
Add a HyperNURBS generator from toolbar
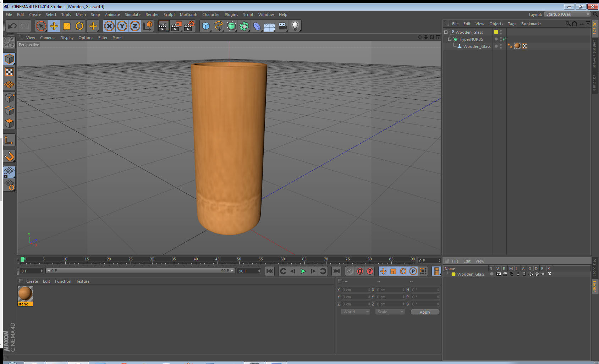click(231, 26)
